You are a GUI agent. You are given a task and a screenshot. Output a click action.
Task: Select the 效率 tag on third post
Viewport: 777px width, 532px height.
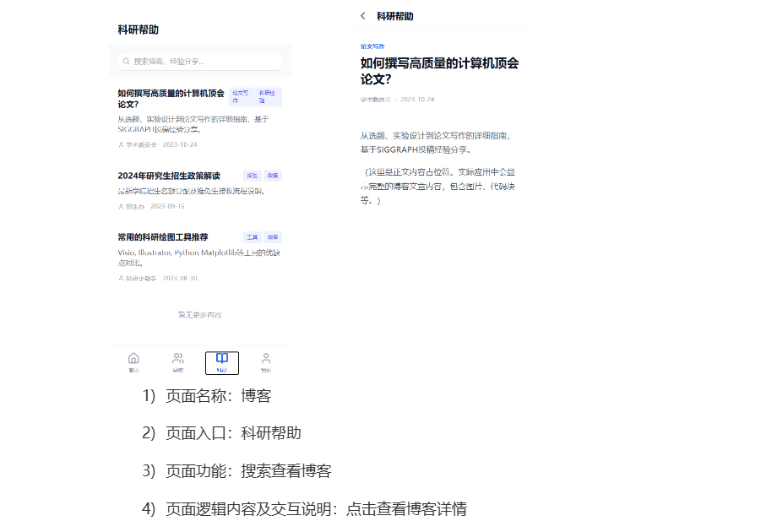point(273,237)
